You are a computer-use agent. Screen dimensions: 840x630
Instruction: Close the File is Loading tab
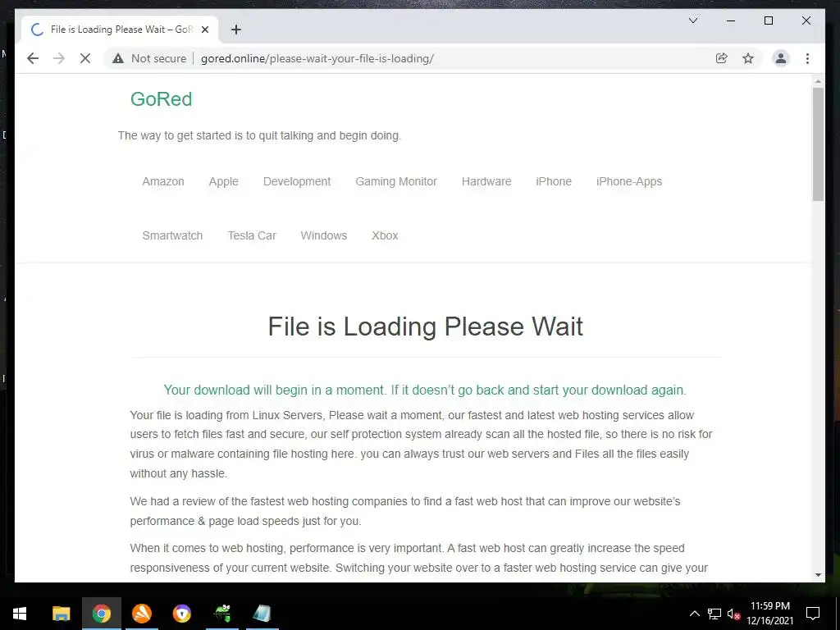click(x=204, y=30)
